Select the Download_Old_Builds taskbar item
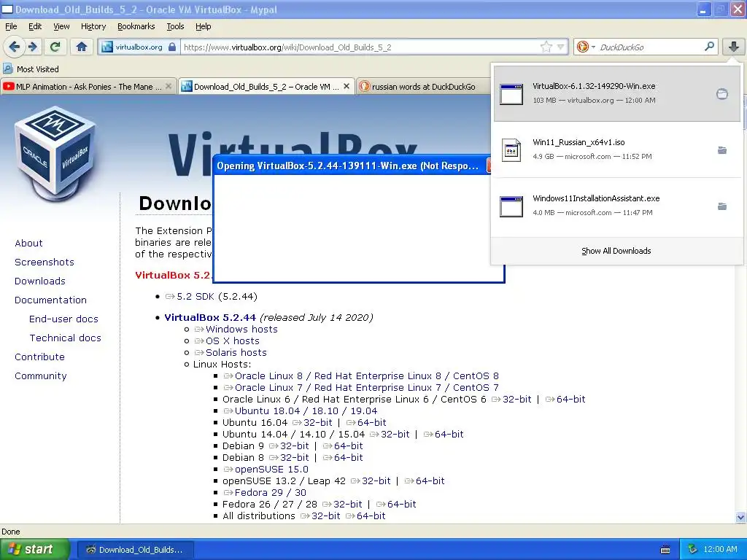 click(x=135, y=550)
